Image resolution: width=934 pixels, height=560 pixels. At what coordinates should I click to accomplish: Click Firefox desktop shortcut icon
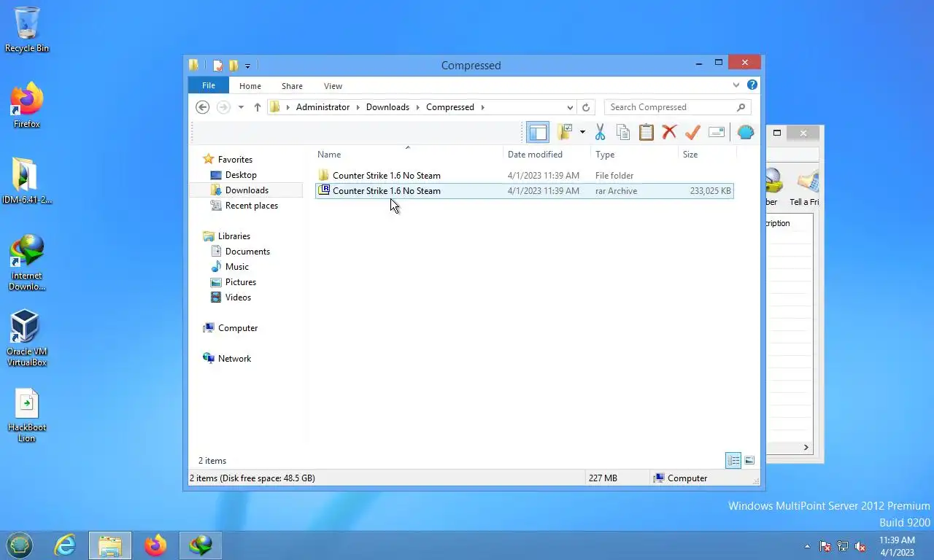[27, 106]
